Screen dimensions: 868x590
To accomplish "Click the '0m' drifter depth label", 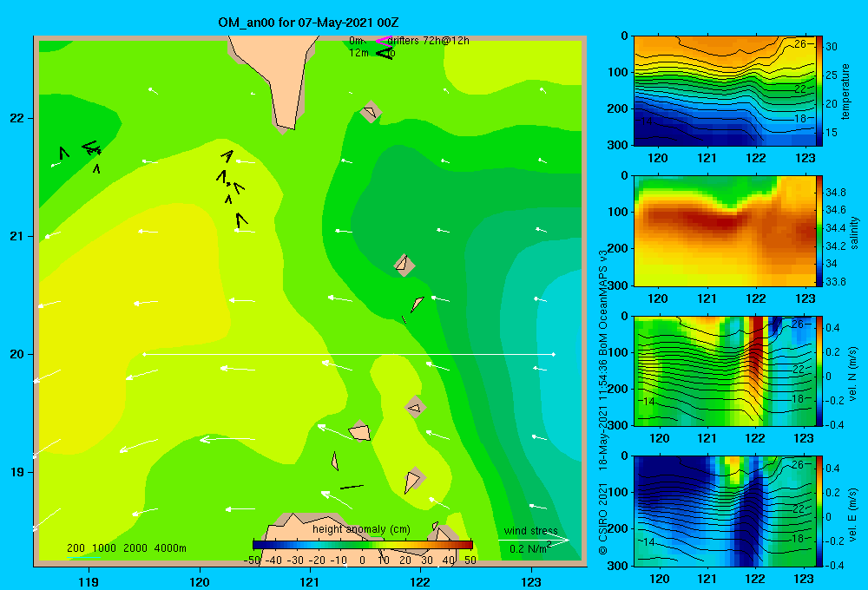I will pyautogui.click(x=357, y=41).
